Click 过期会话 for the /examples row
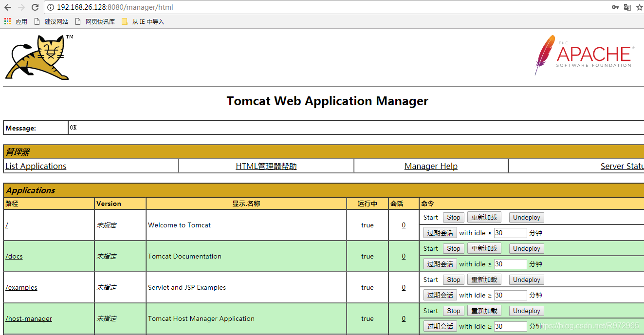The image size is (644, 335). (x=440, y=295)
